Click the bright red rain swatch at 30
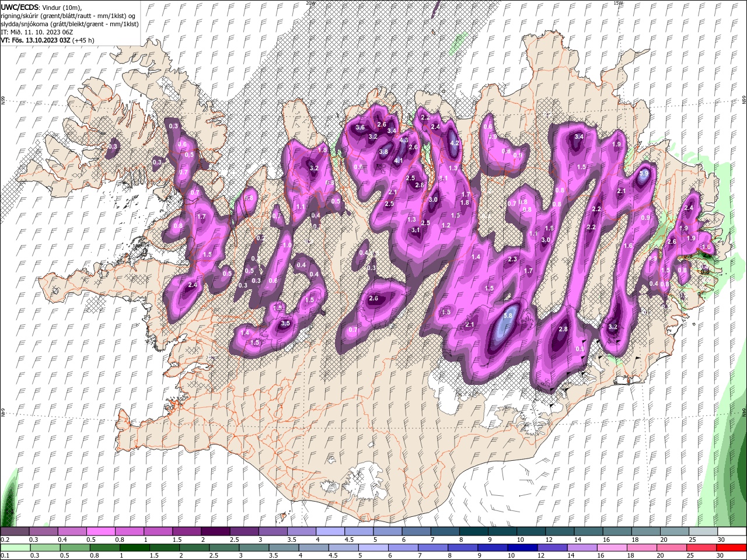 point(732,548)
